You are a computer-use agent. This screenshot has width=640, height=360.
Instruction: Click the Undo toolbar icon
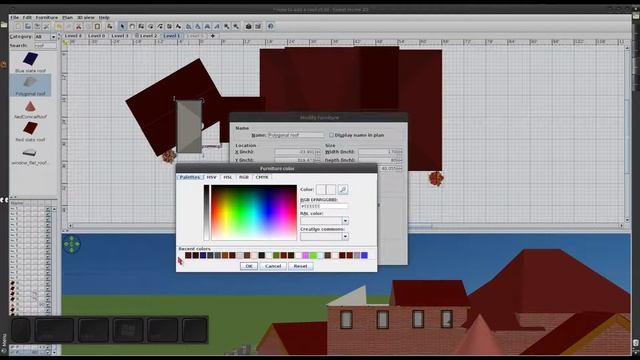click(x=60, y=26)
